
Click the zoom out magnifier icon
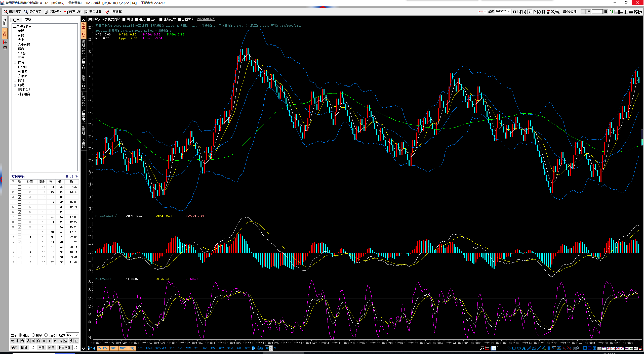[x=557, y=12]
